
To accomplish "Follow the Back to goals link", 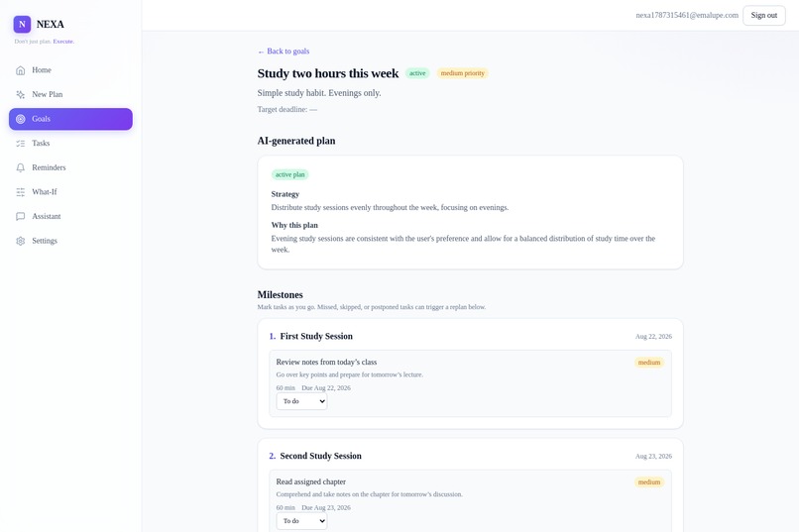I will click(284, 52).
